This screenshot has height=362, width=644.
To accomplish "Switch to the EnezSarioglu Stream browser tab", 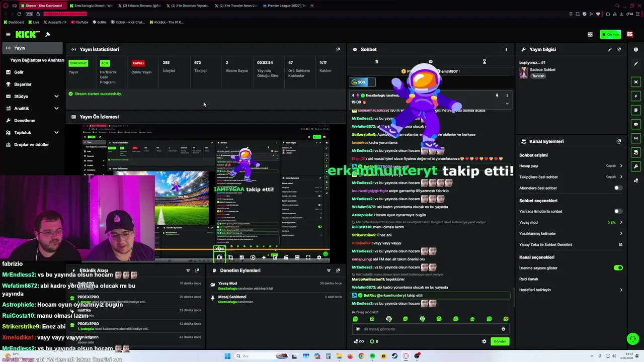I will pyautogui.click(x=91, y=6).
